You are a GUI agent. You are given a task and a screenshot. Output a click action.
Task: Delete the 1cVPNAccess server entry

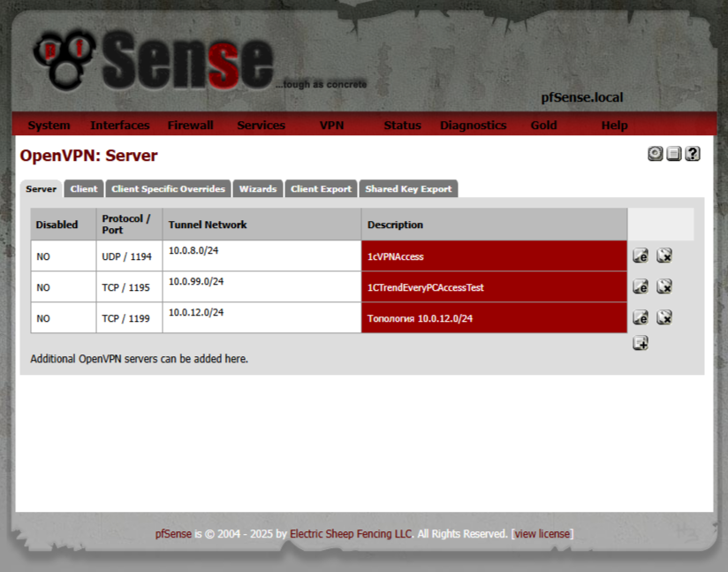point(664,255)
